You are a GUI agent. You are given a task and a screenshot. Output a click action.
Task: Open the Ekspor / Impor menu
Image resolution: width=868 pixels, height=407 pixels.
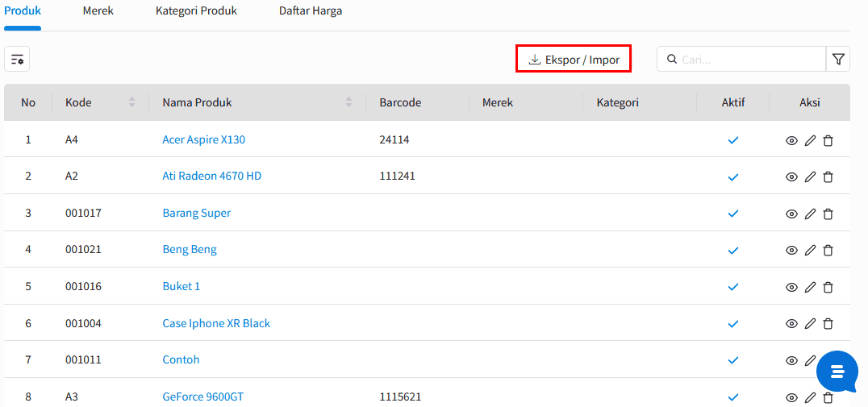[x=574, y=59]
